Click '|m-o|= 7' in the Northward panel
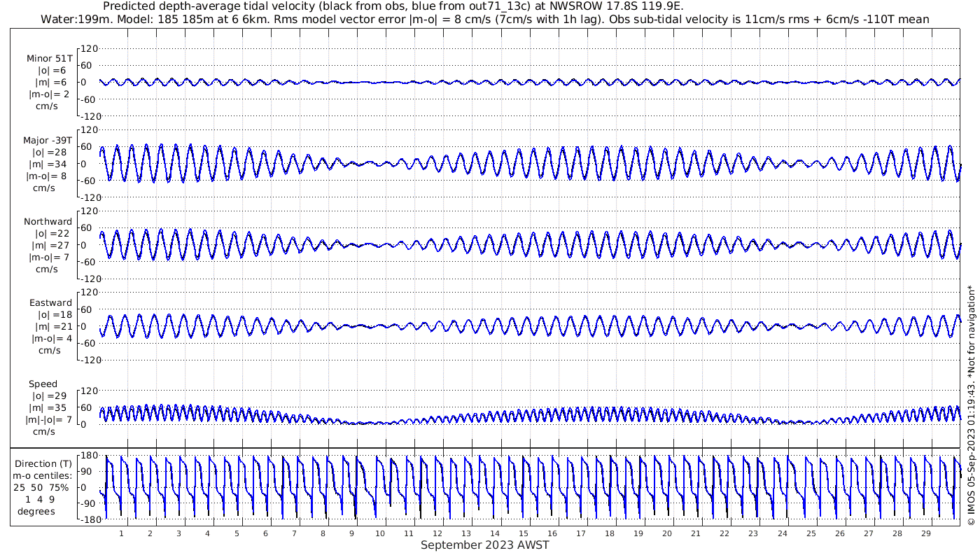 coord(48,257)
